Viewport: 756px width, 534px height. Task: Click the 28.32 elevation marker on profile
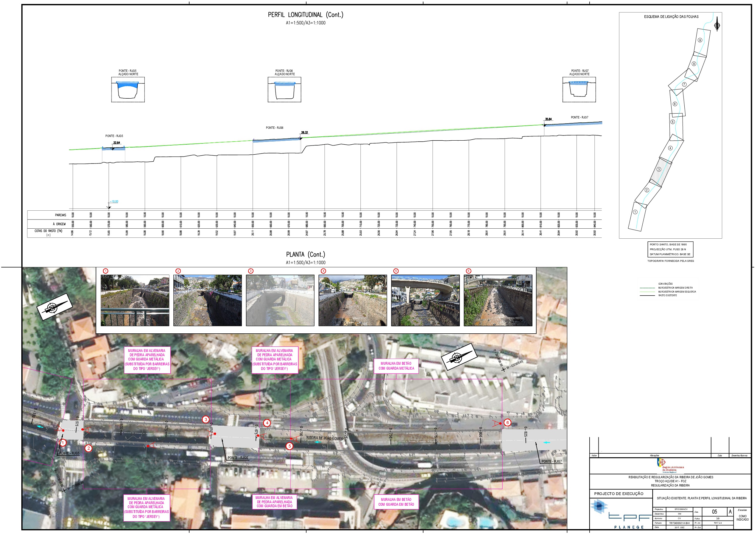tap(304, 133)
